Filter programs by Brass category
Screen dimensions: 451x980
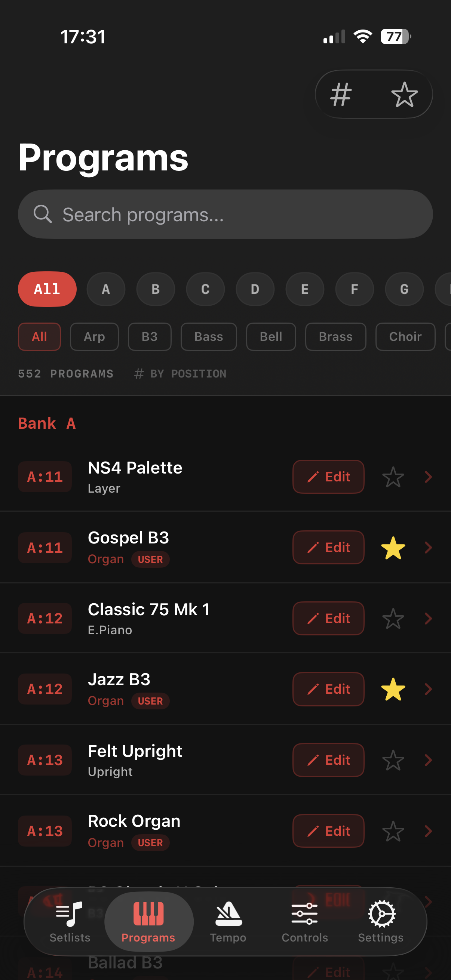(x=335, y=337)
